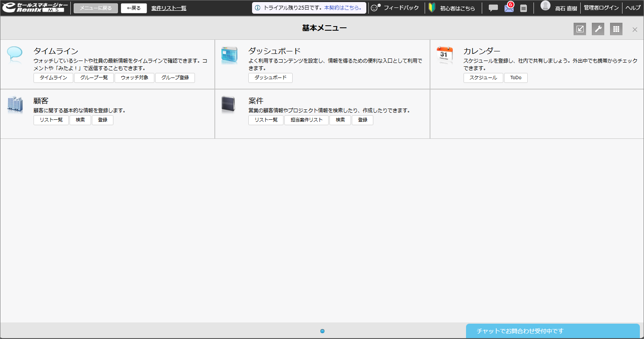The image size is (644, 339).
Task: Click the カレンダー heading
Action: [x=482, y=51]
